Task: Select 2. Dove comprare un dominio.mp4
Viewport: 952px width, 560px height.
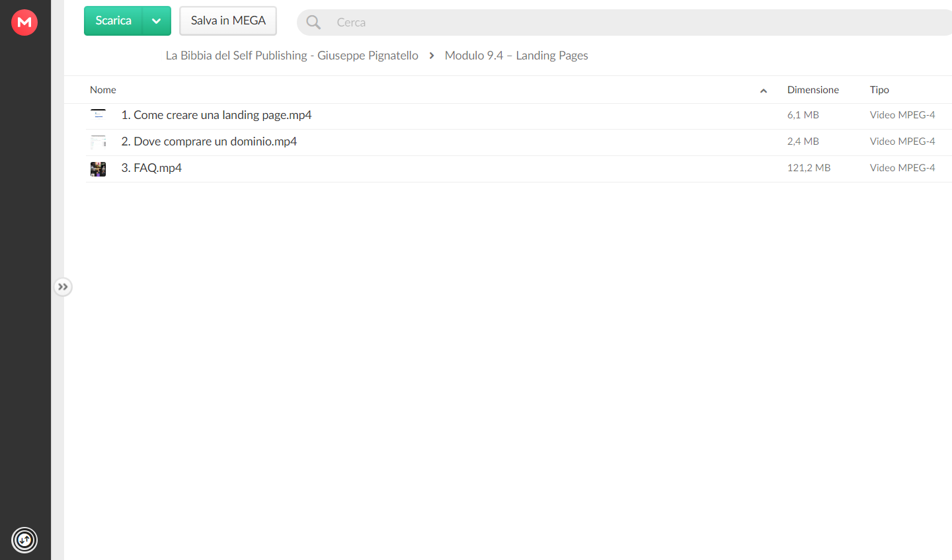Action: point(519,143)
